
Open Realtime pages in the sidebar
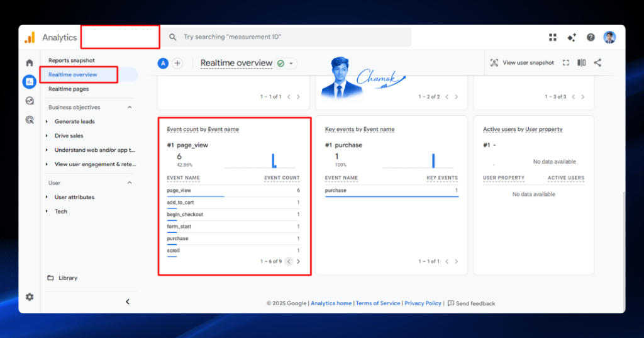coord(69,89)
